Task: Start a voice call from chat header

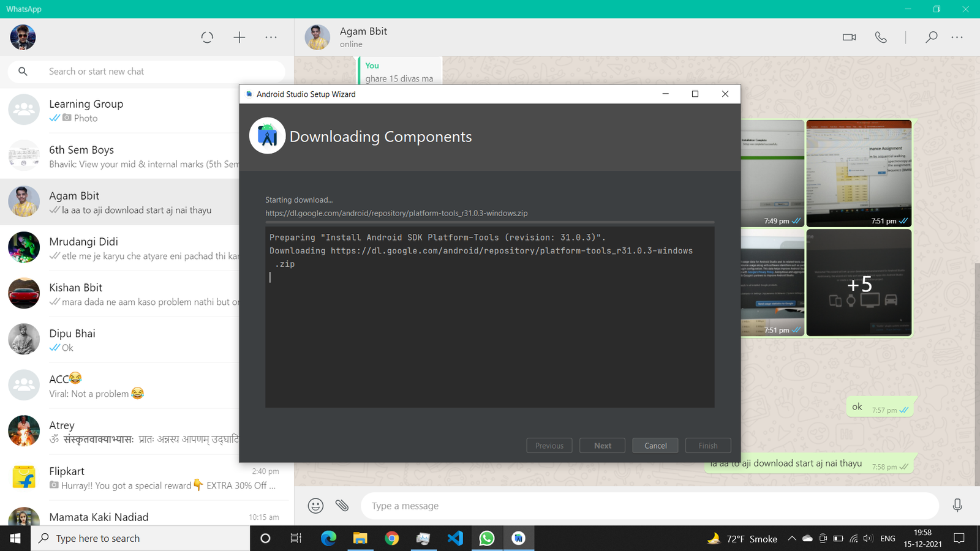Action: pyautogui.click(x=881, y=37)
